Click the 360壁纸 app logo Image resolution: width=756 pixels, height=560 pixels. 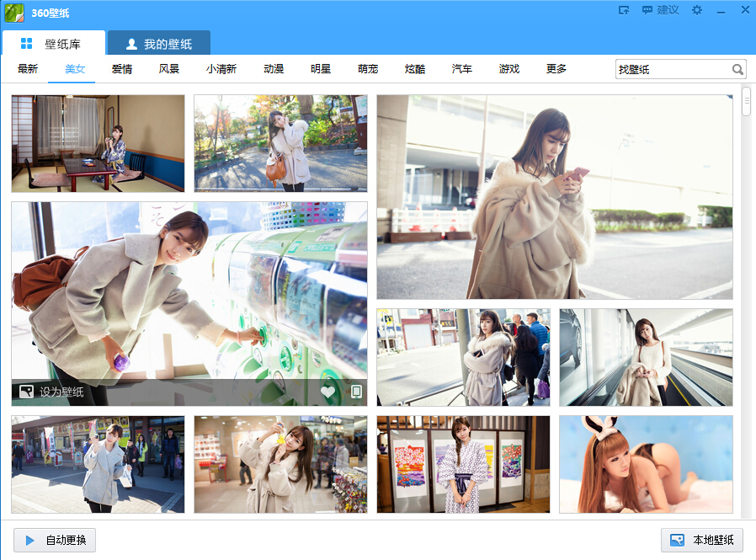tap(14, 11)
